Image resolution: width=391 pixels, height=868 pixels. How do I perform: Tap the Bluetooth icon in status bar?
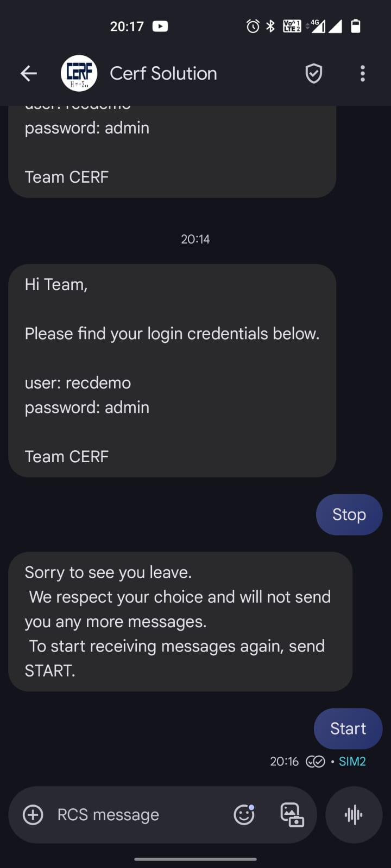270,26
